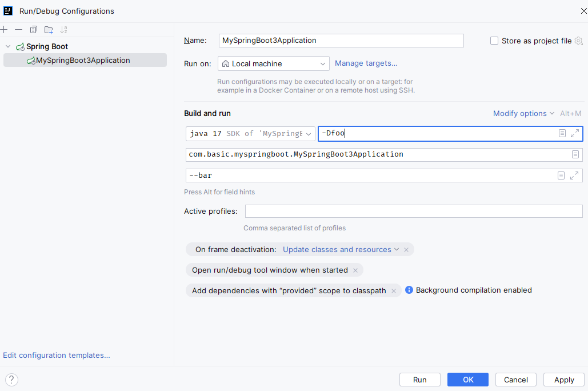The image size is (588, 391).
Task: Open Update classes and resources dropdown
Action: click(341, 250)
